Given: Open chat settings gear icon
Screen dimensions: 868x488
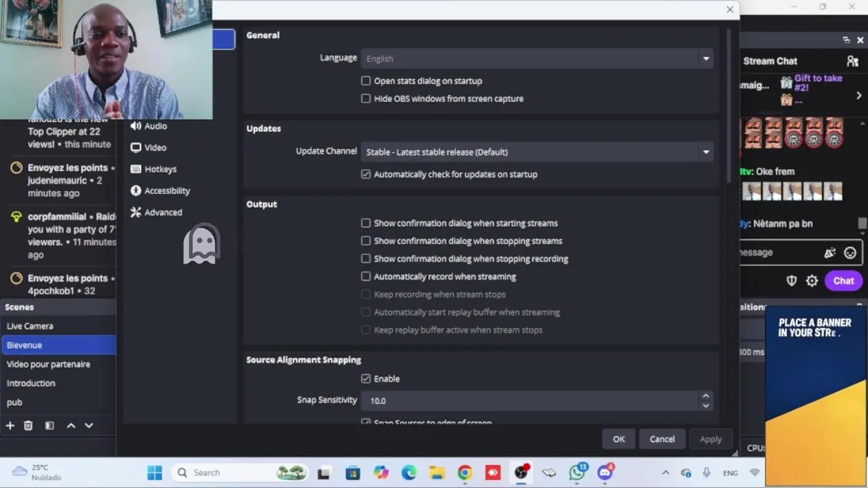Looking at the screenshot, I should (x=812, y=281).
